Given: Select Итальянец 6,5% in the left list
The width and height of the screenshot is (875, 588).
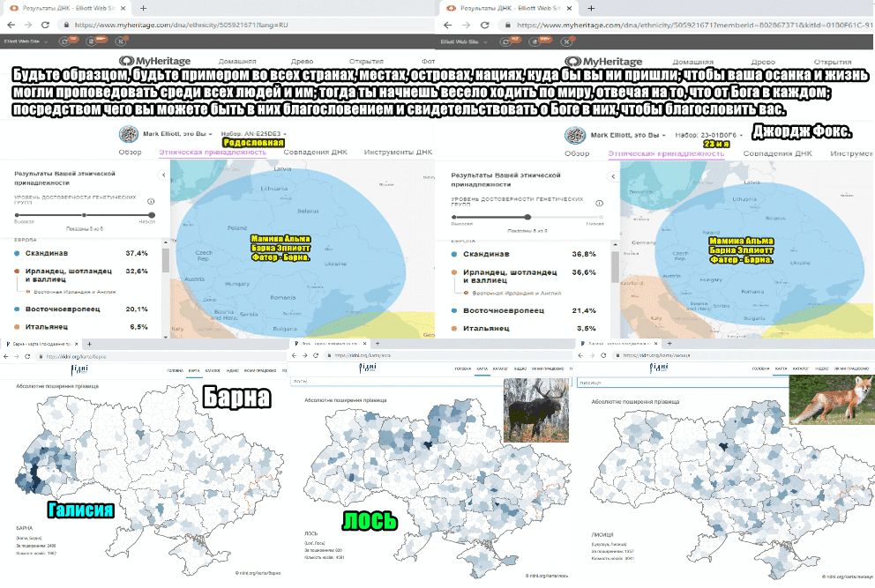Looking at the screenshot, I should (x=81, y=327).
